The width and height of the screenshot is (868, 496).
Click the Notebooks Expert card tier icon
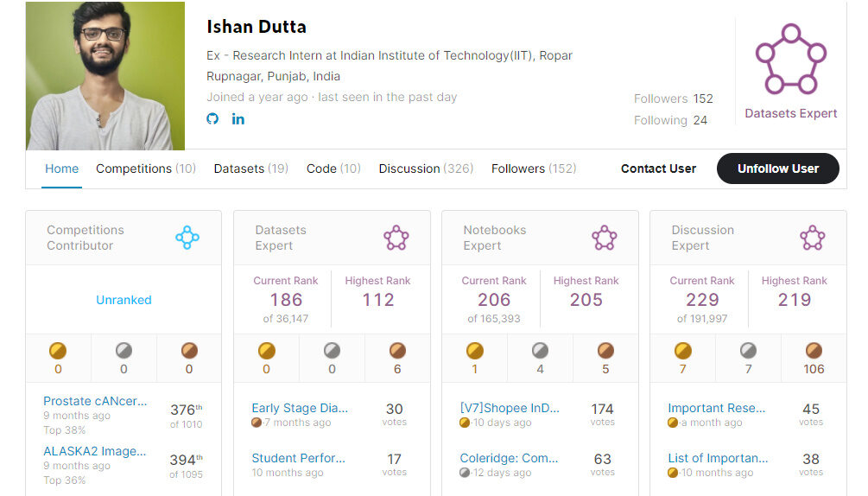coord(604,238)
